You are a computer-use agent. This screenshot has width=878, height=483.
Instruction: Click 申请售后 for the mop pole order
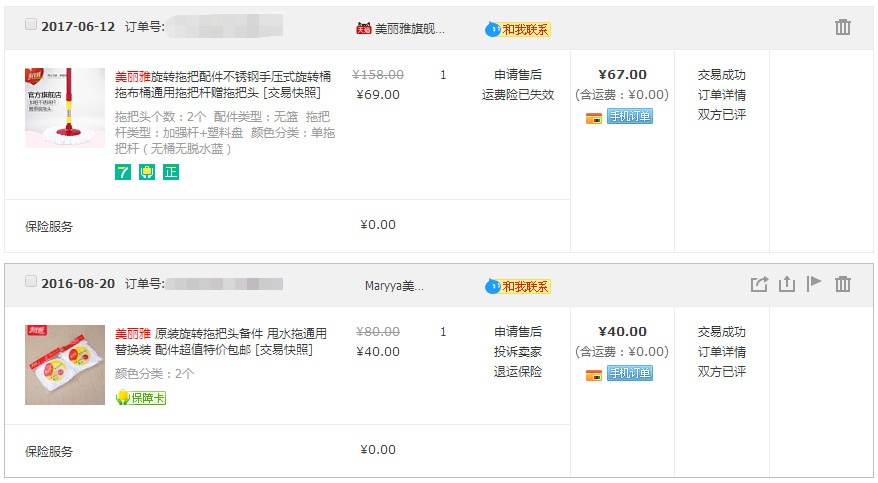point(518,74)
